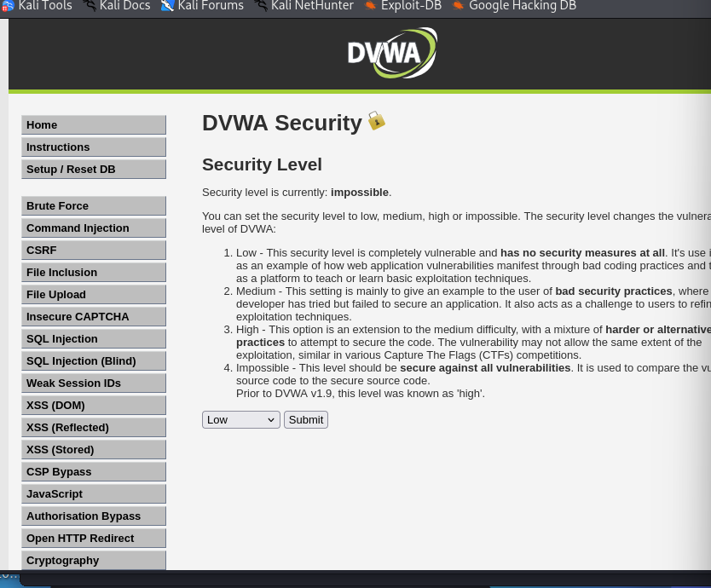The image size is (711, 588).
Task: Click the Kali Forums bookmark icon
Action: tap(167, 5)
